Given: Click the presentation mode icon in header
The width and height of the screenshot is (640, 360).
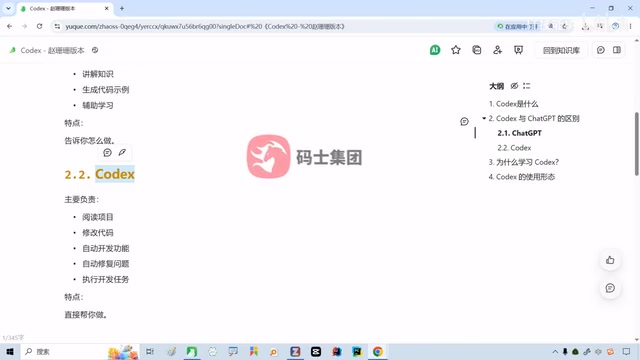Looking at the screenshot, I should 518,50.
